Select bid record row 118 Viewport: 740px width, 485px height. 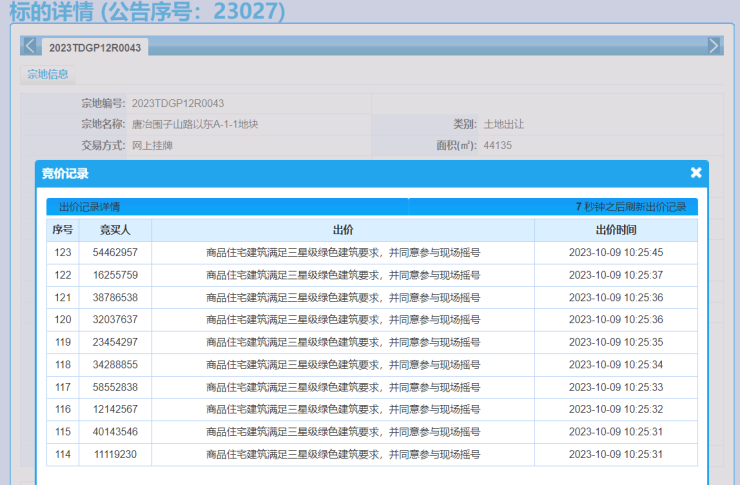click(62, 365)
